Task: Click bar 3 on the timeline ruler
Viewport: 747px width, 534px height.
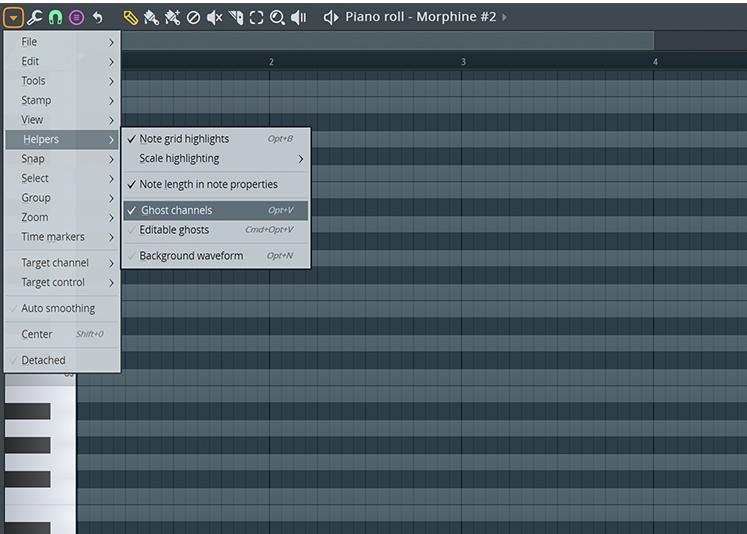Action: 463,62
